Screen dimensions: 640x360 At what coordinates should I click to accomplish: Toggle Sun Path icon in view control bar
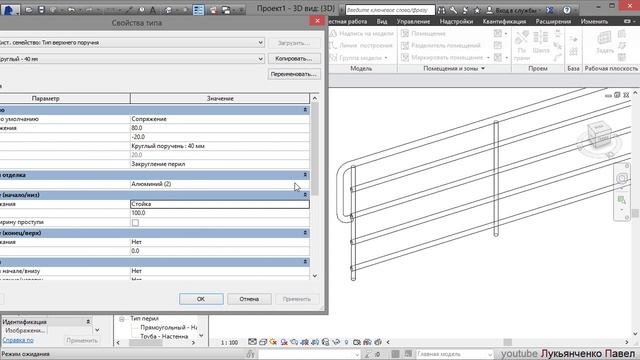[x=273, y=342]
